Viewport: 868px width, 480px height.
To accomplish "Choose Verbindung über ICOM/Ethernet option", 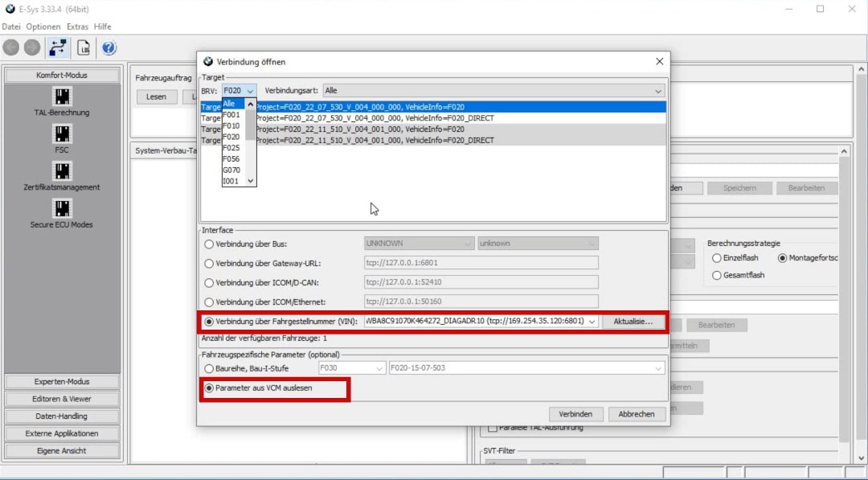I will tap(210, 302).
